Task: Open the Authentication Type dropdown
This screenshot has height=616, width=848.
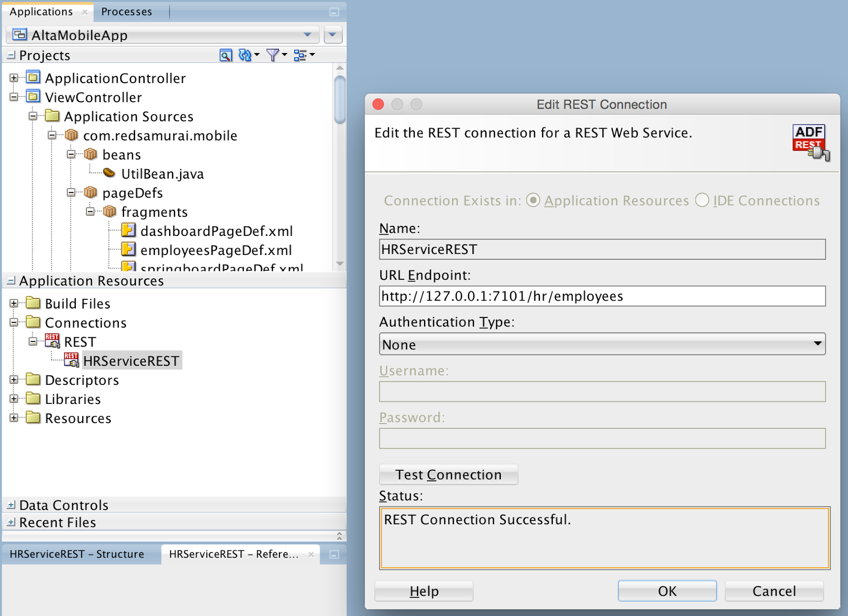Action: pos(603,344)
